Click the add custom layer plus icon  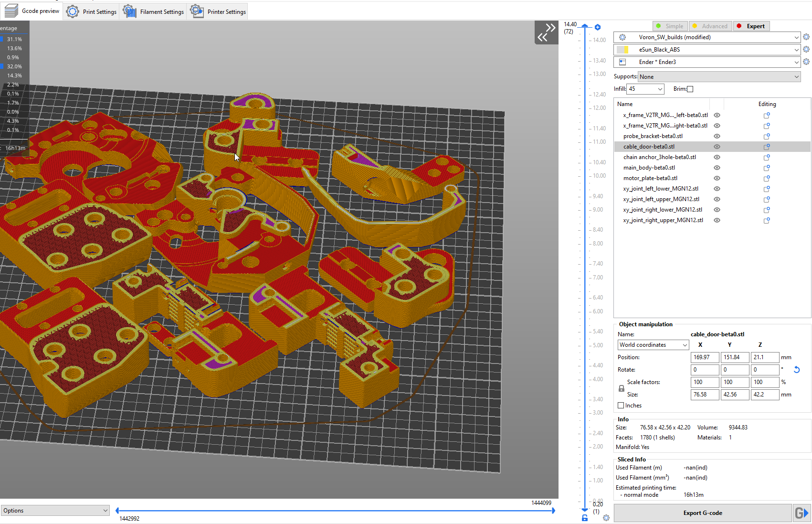(x=598, y=27)
